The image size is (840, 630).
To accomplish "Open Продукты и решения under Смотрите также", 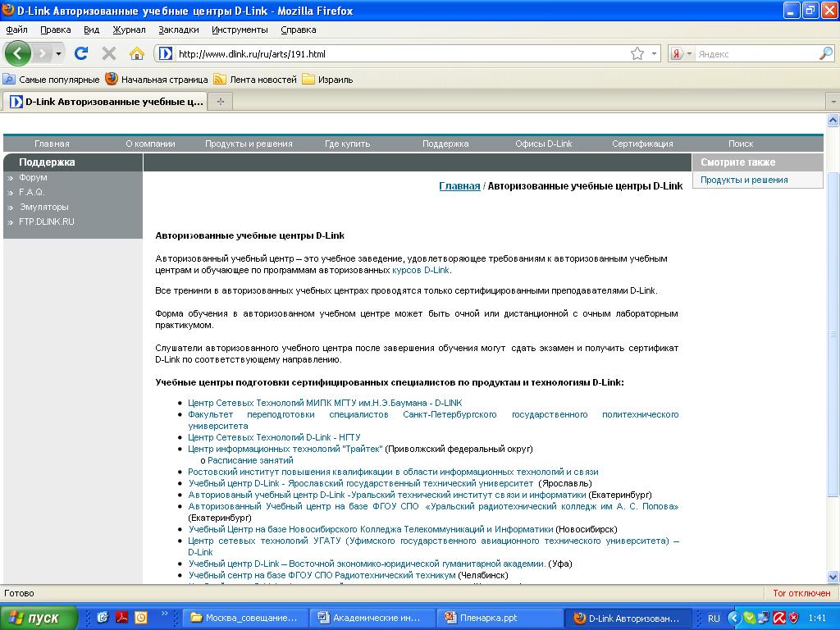I will [x=744, y=180].
